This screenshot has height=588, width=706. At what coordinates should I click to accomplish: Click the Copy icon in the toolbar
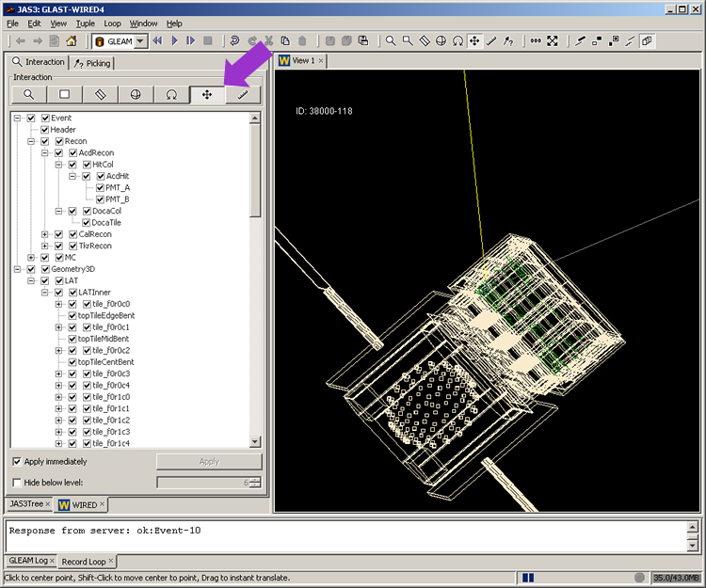[285, 41]
